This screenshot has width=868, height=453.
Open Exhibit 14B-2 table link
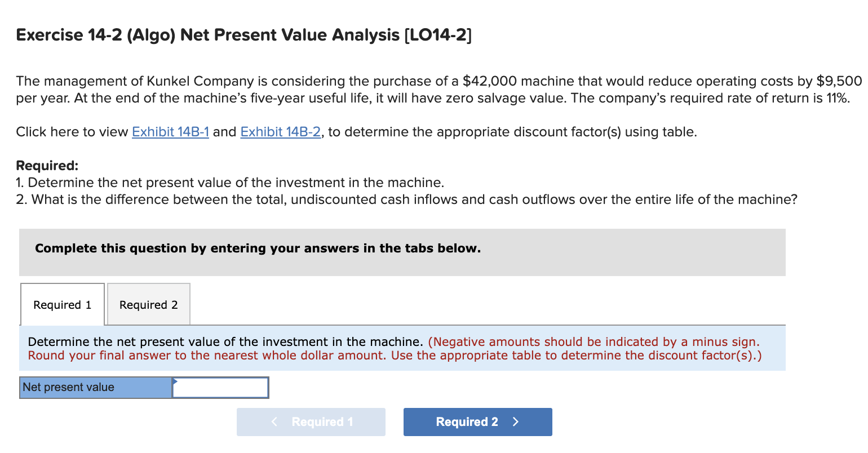coord(281,132)
